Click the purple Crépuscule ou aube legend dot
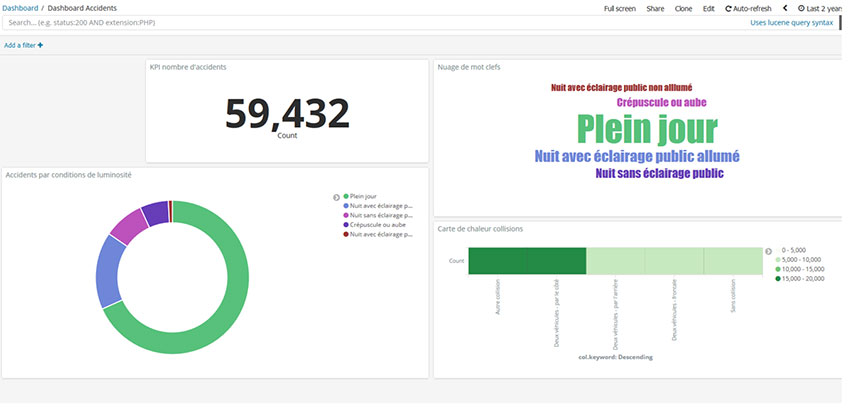Image resolution: width=848 pixels, height=410 pixels. [x=346, y=224]
